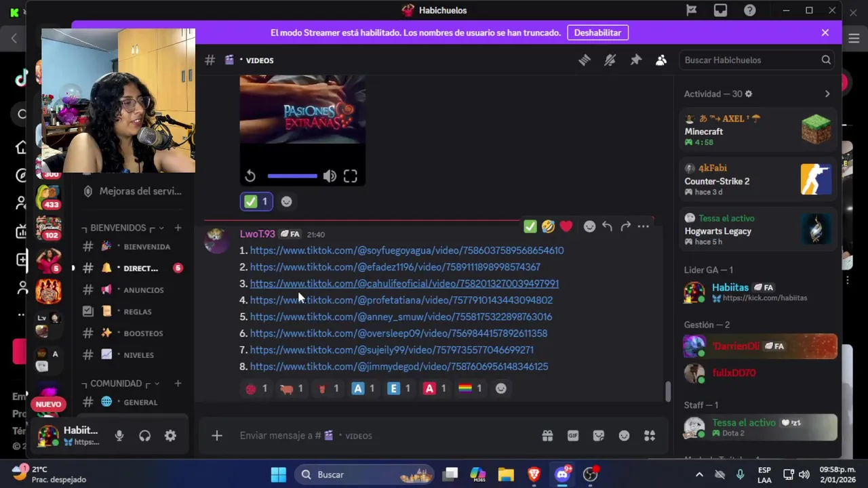React with laughing emoji on message toolbar

point(548,226)
